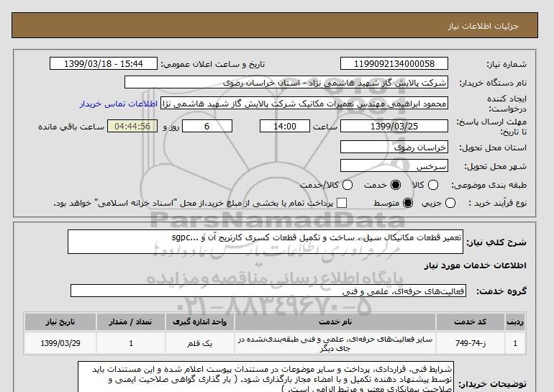
Task: Click the need number field 1199092134000058
Action: [394, 63]
